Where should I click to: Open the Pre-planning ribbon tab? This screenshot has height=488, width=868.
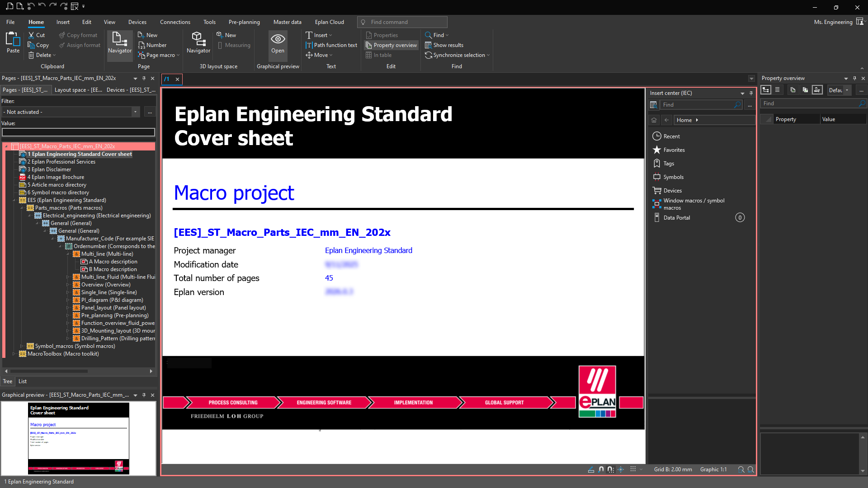click(244, 22)
